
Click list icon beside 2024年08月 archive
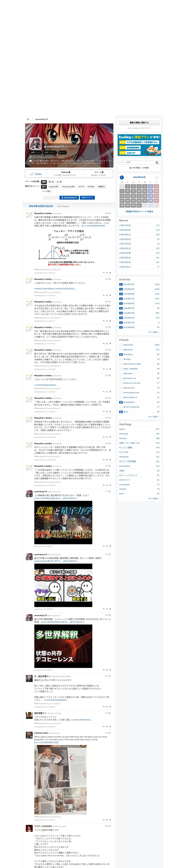pyautogui.click(x=121, y=294)
